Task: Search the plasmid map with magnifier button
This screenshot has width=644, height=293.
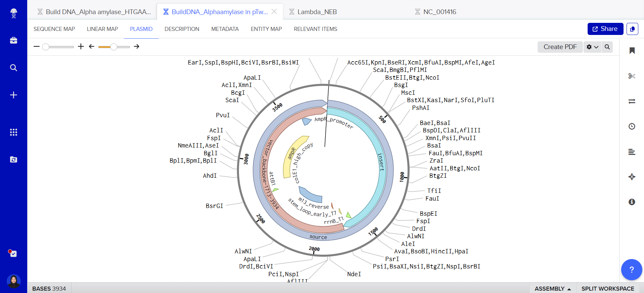Action: (607, 47)
